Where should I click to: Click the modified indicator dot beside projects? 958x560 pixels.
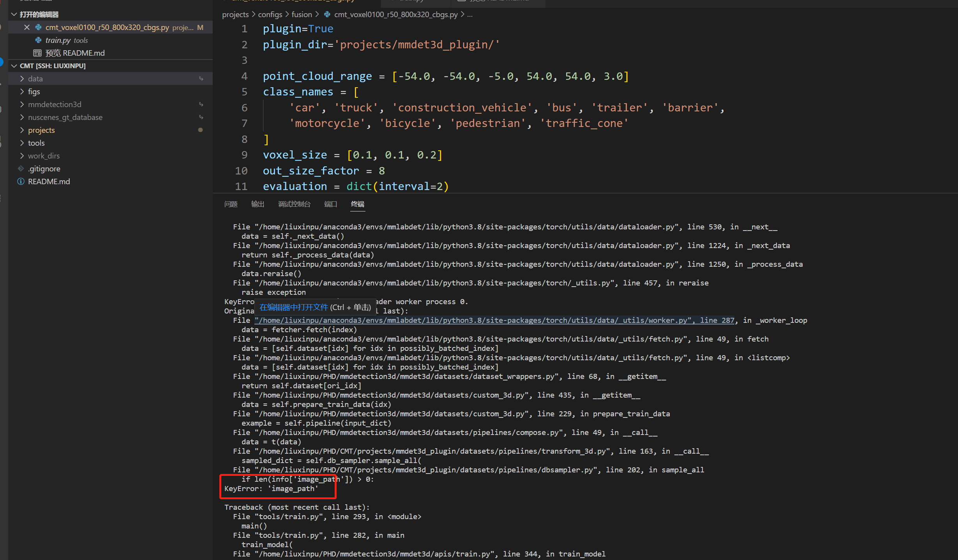pos(200,130)
